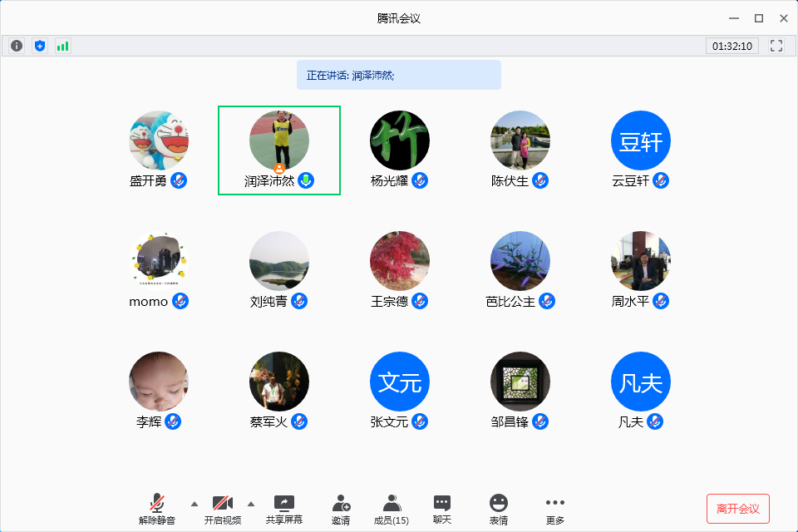The height and width of the screenshot is (532, 798).
Task: Select the speaking participant 润泽沛然 avatar
Action: [279, 140]
